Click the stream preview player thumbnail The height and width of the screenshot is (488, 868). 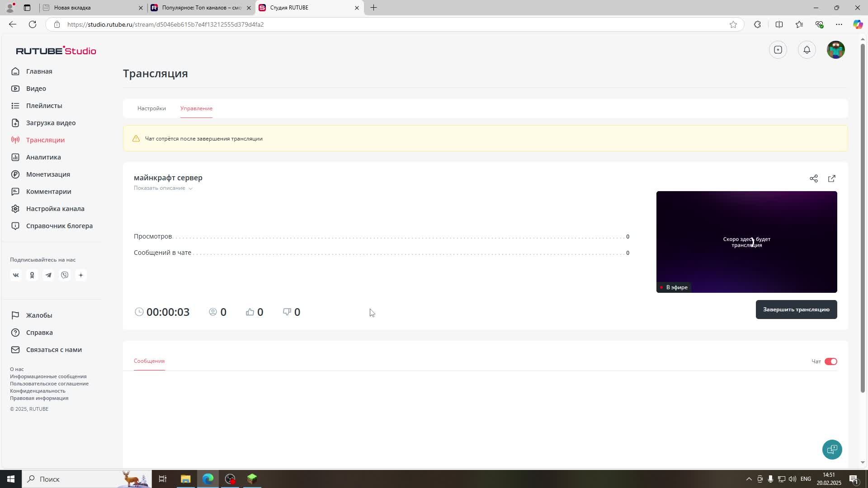(746, 242)
